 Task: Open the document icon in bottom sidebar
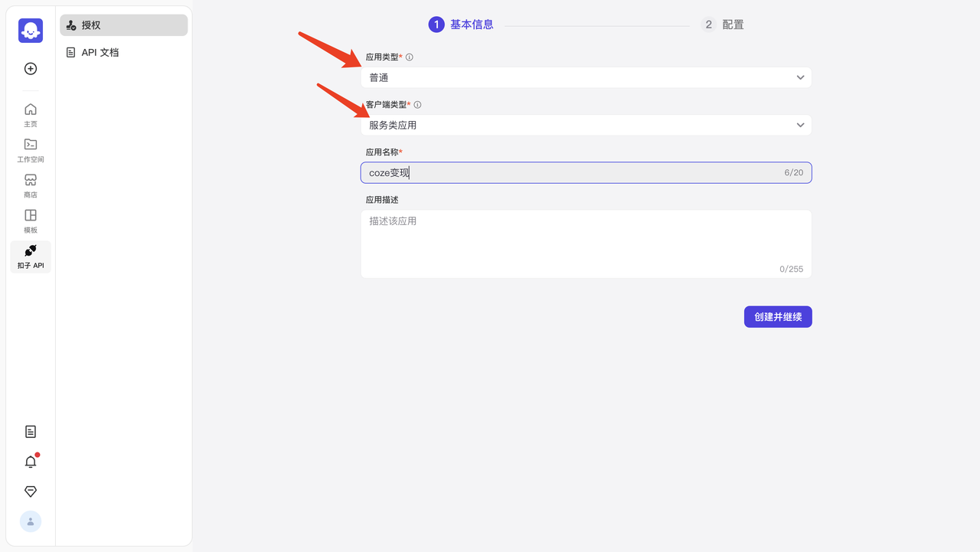point(31,432)
